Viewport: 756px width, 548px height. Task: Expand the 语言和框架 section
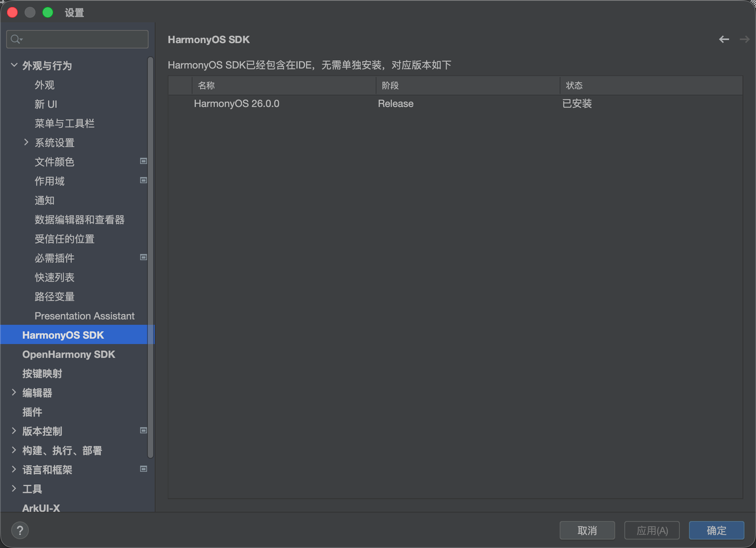coord(14,469)
